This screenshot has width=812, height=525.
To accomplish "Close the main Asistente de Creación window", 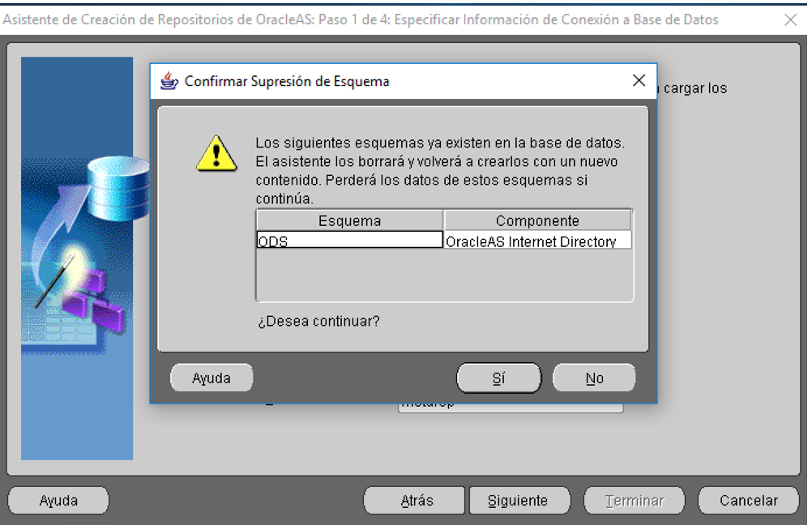I will pyautogui.click(x=791, y=20).
